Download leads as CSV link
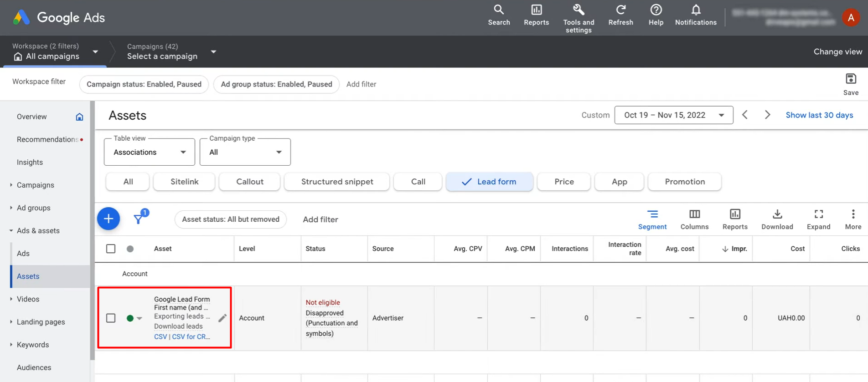This screenshot has height=382, width=868. tap(160, 337)
